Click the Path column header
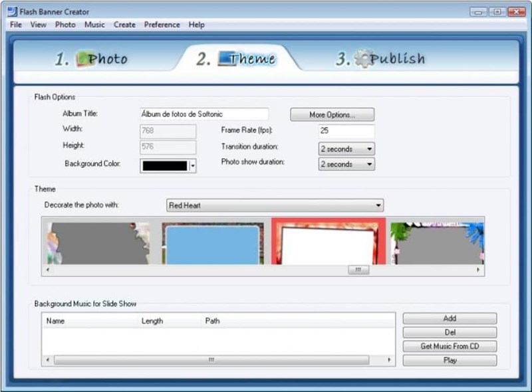 tap(297, 321)
